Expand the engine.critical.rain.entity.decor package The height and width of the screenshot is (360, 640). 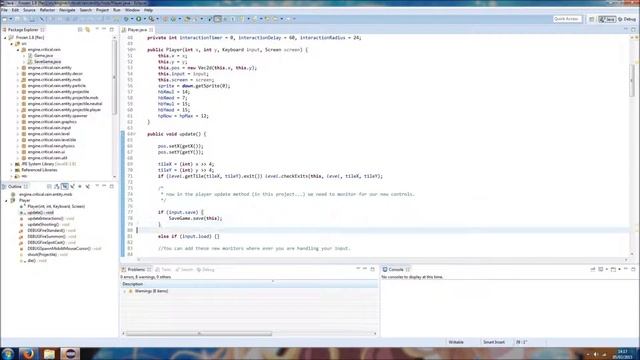(x=18, y=73)
